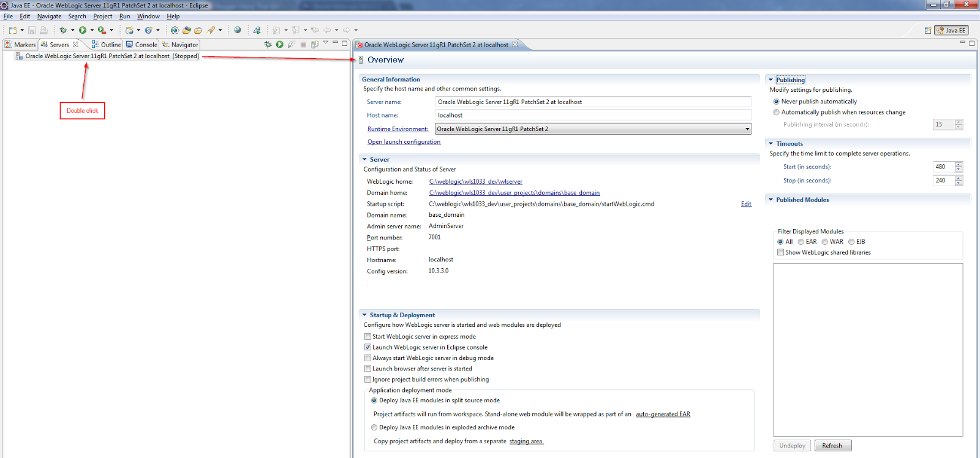Click the External Tools run icon
Screen dimensions: 980x458
tap(102, 30)
